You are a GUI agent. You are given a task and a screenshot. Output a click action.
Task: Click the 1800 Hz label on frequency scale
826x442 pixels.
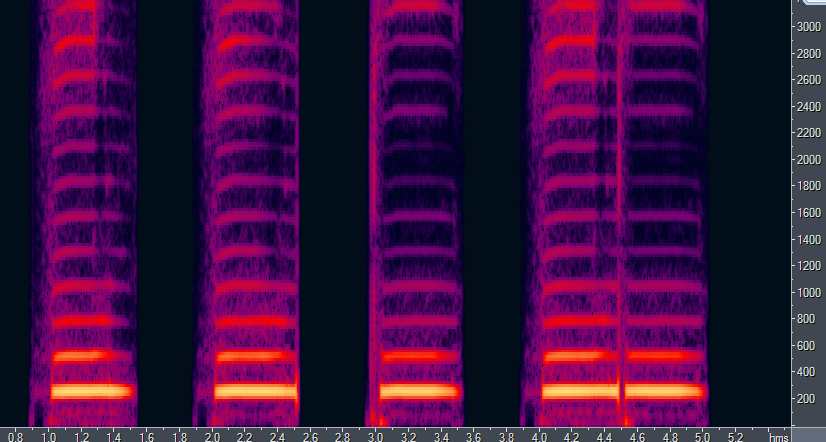[x=809, y=186]
